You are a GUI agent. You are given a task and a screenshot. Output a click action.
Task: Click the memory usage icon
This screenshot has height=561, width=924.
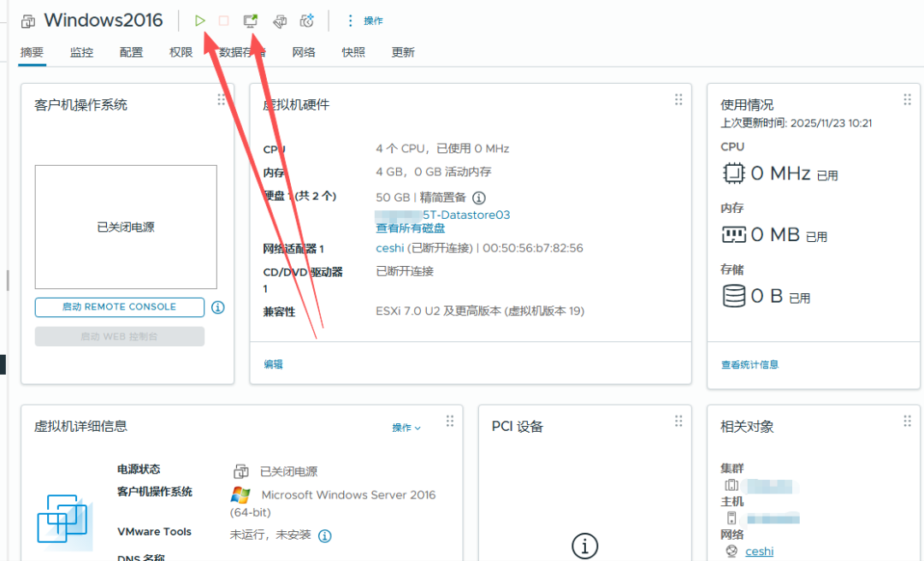tap(734, 234)
